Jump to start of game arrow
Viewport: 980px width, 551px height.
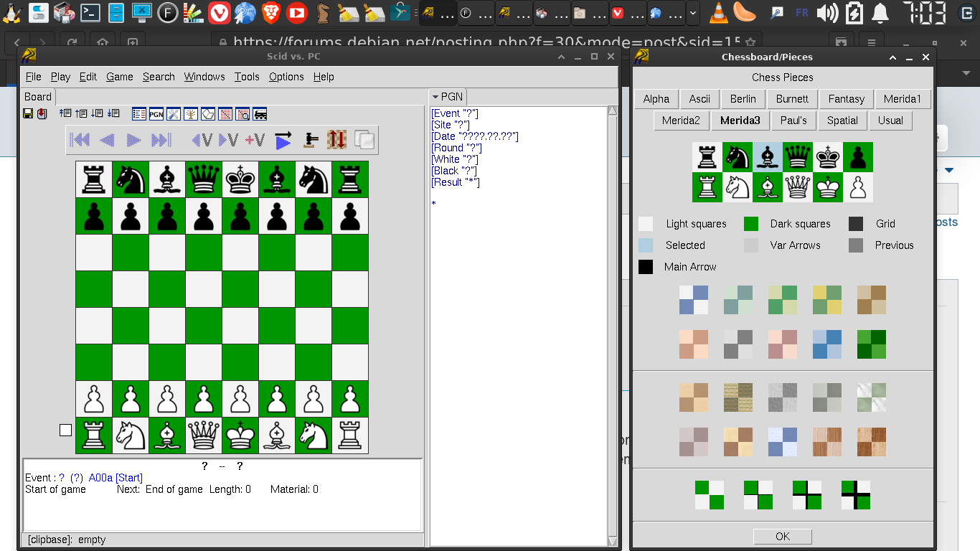(80, 140)
